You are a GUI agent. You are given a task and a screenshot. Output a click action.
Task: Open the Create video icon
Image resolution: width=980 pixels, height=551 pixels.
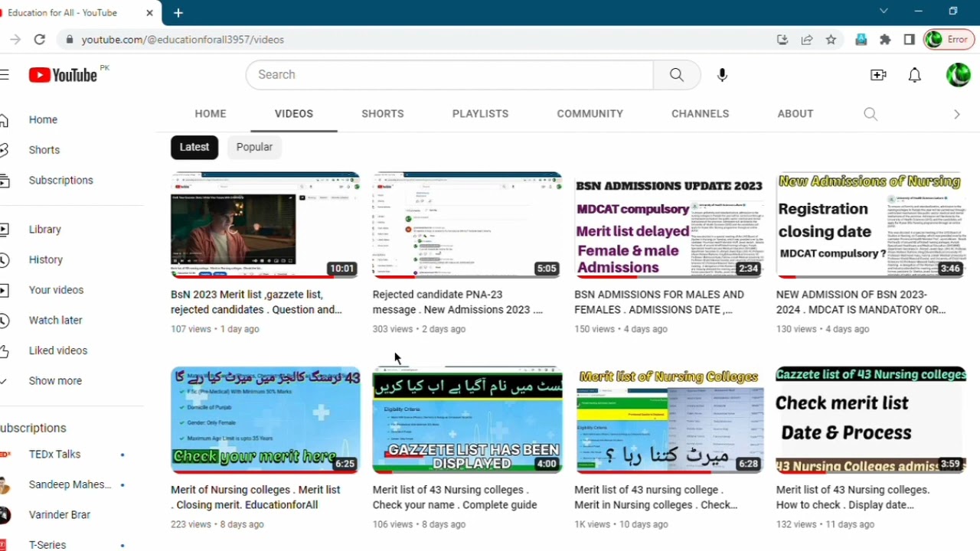point(878,74)
